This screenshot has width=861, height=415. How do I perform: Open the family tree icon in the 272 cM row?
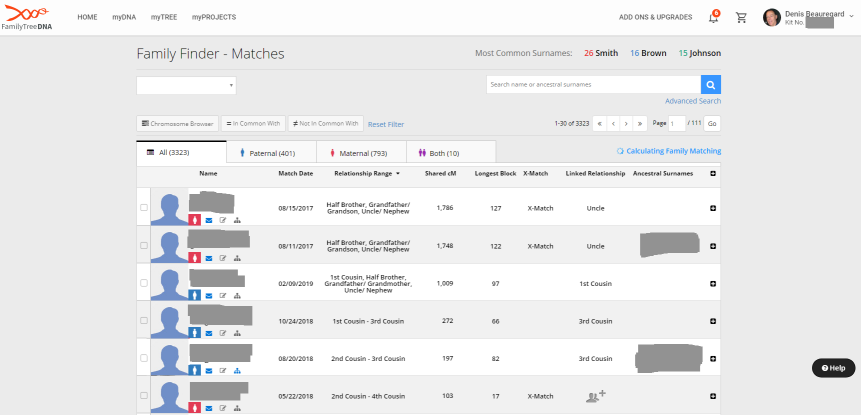tap(237, 333)
